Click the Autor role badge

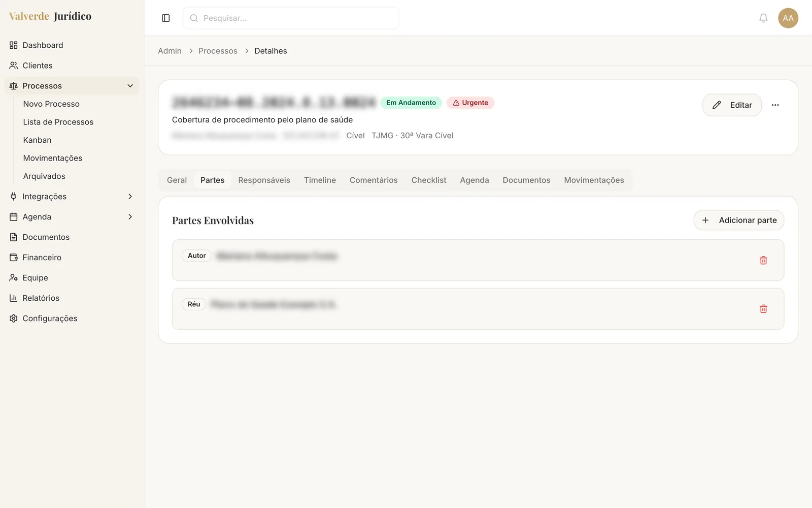point(197,256)
